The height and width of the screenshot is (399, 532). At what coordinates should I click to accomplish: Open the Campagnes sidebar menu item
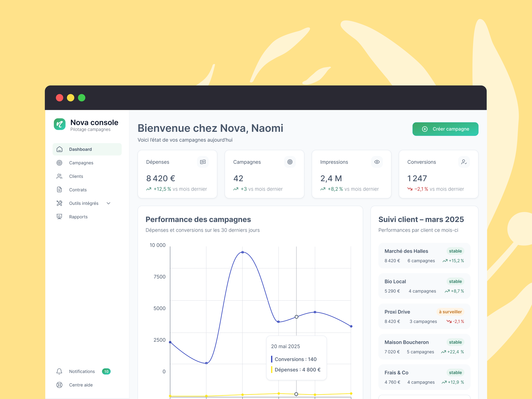click(x=81, y=163)
